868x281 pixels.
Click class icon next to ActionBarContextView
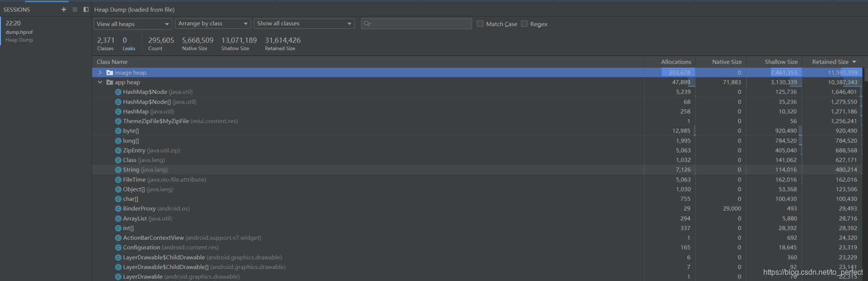click(118, 238)
